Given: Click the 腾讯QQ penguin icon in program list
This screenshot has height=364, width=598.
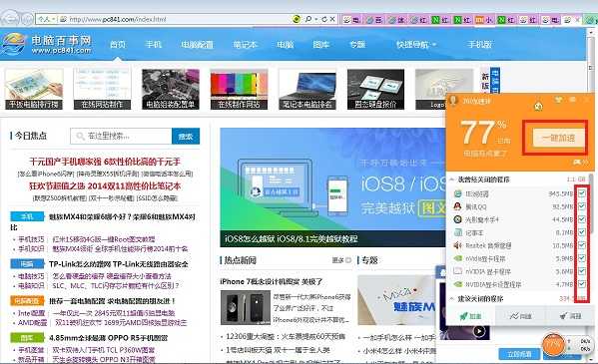Looking at the screenshot, I should (457, 206).
